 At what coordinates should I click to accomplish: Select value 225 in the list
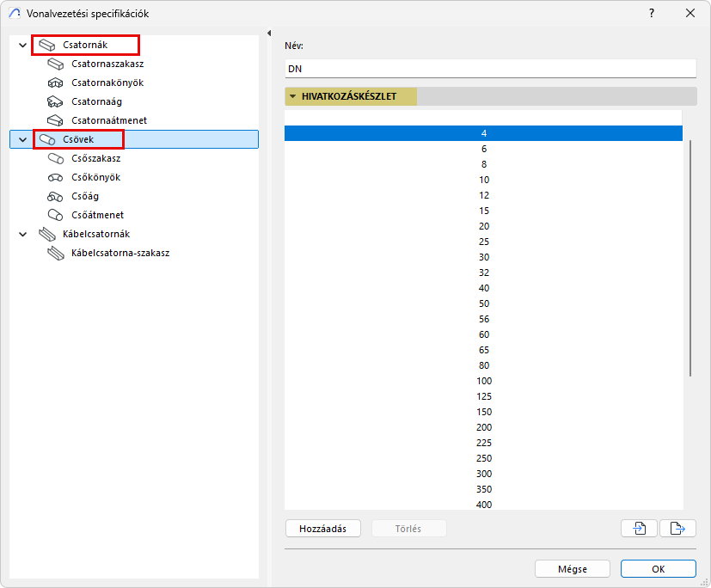point(483,443)
